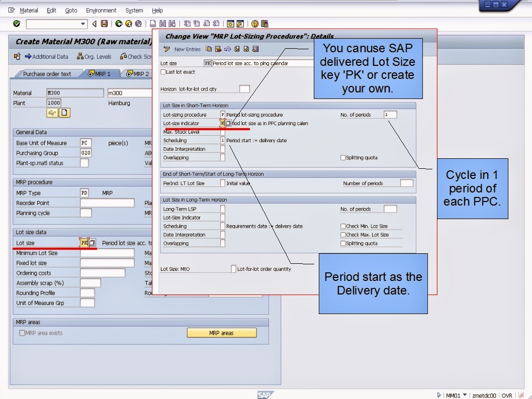
Task: Open the command field dropdown arrow
Action: click(84, 24)
